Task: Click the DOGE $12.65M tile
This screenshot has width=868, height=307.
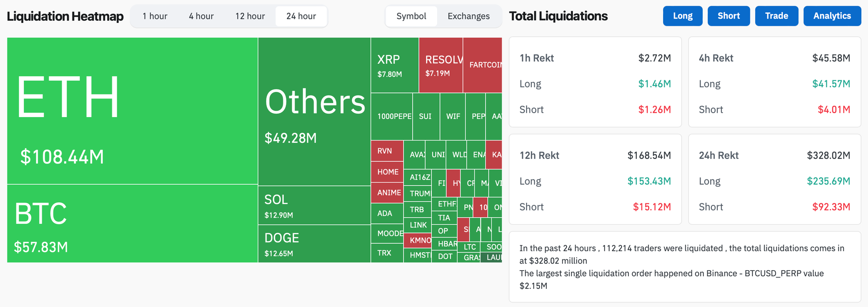Action: (314, 244)
